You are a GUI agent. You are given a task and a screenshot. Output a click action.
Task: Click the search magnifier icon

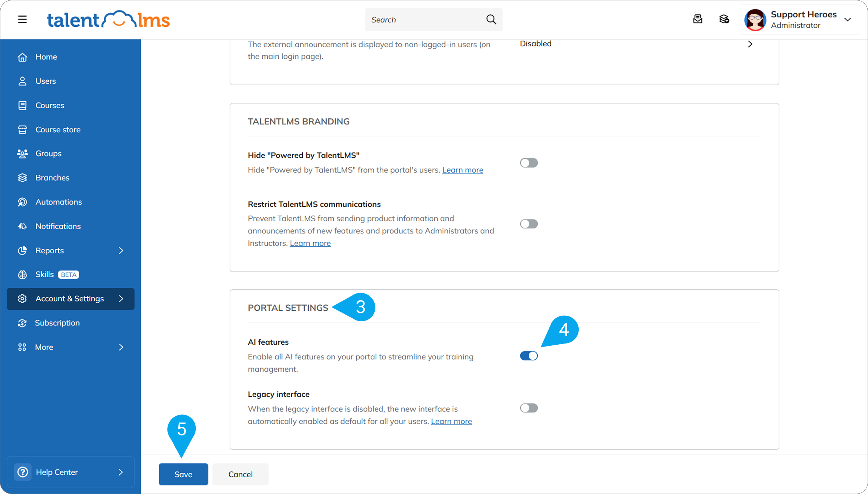pyautogui.click(x=491, y=19)
